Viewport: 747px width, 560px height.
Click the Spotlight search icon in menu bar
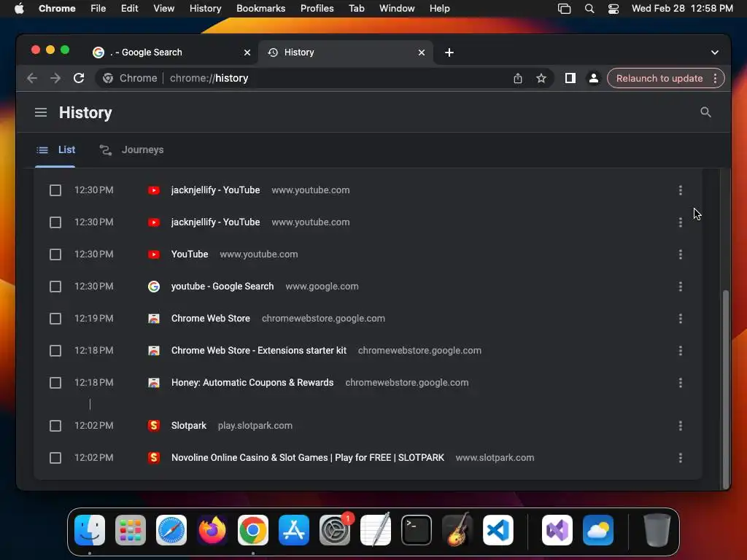[589, 9]
